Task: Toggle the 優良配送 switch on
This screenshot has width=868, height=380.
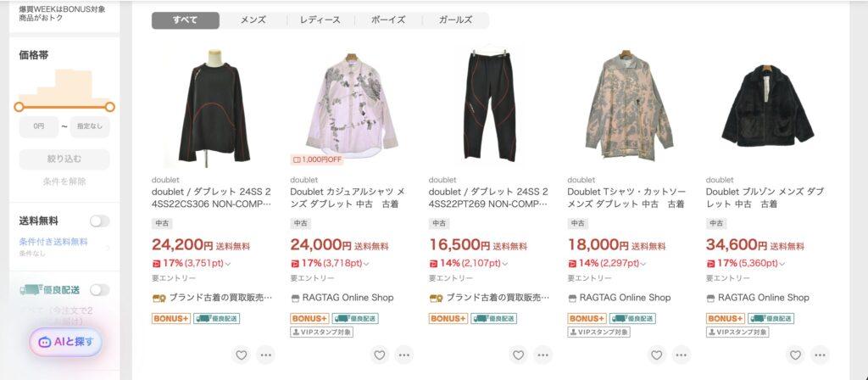Action: [x=100, y=290]
